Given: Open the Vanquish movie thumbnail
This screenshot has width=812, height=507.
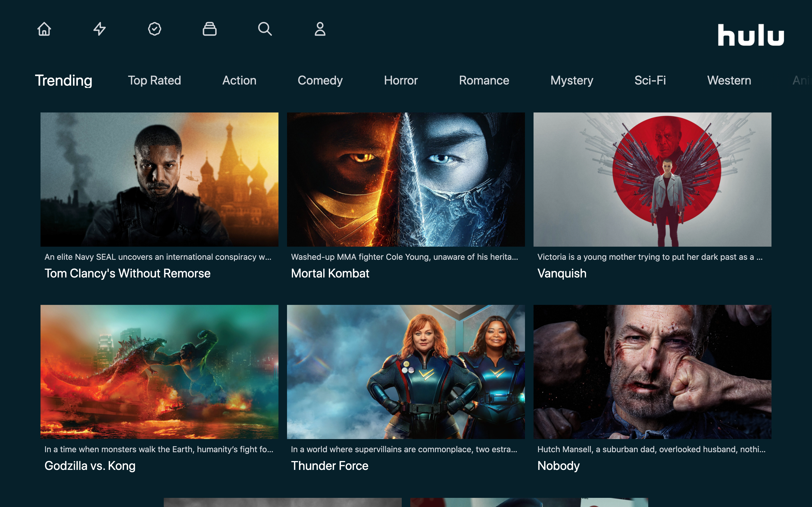Looking at the screenshot, I should pyautogui.click(x=652, y=179).
